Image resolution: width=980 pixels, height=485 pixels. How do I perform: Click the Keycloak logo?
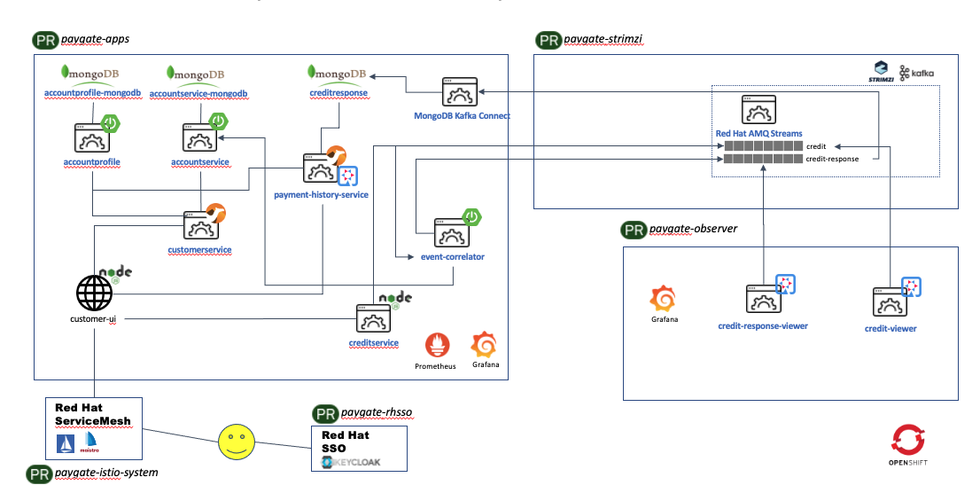coord(350,463)
